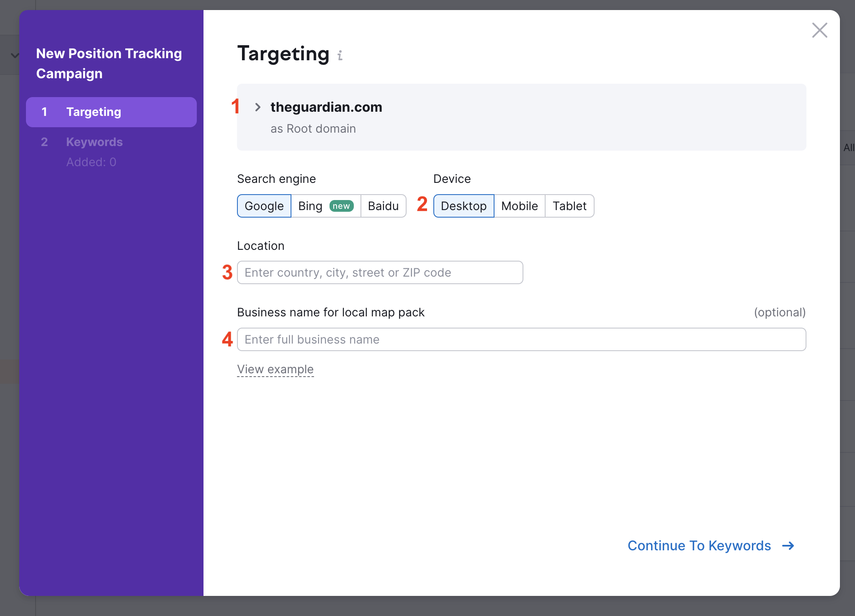Click the green 'new' badge on Bing
The width and height of the screenshot is (855, 616).
coord(341,206)
